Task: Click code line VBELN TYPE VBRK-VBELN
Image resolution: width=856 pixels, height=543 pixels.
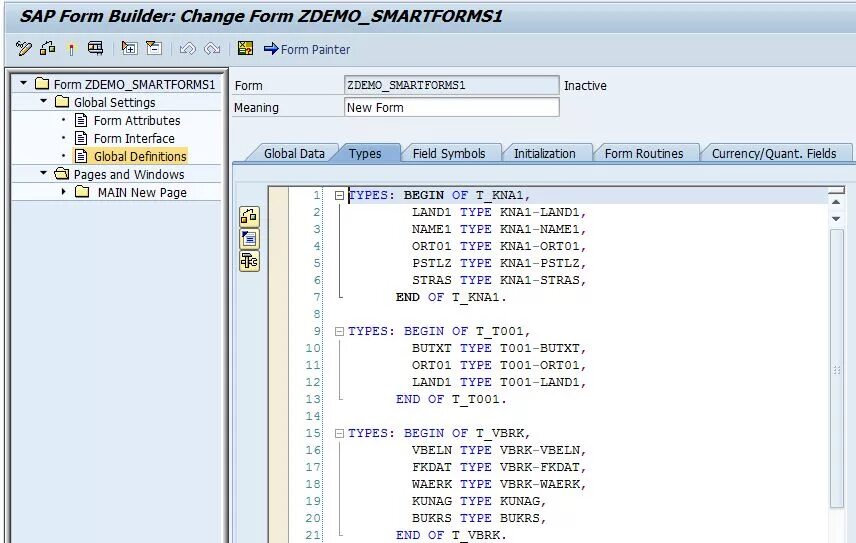Action: tap(499, 450)
